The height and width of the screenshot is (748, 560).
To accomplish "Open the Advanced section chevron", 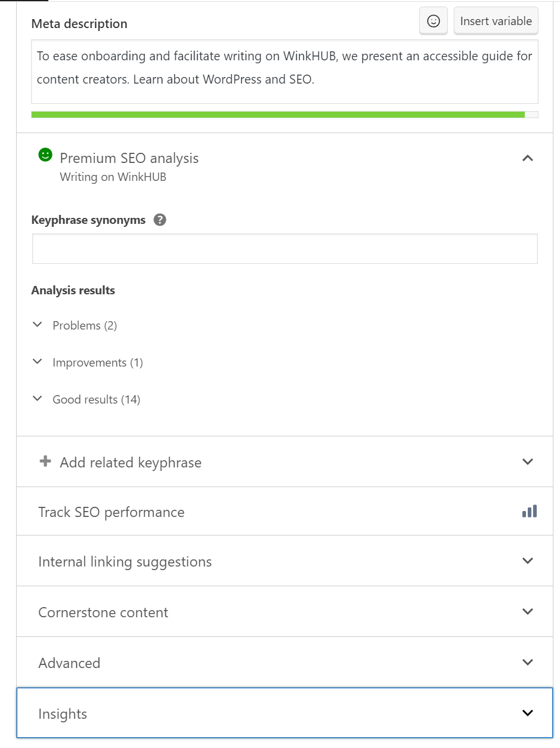I will (x=527, y=662).
